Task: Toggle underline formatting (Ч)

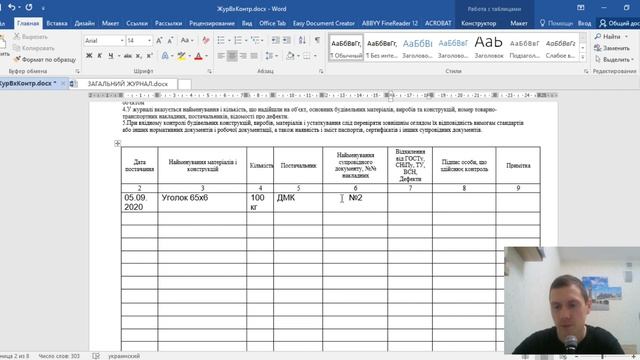Action: [x=110, y=56]
